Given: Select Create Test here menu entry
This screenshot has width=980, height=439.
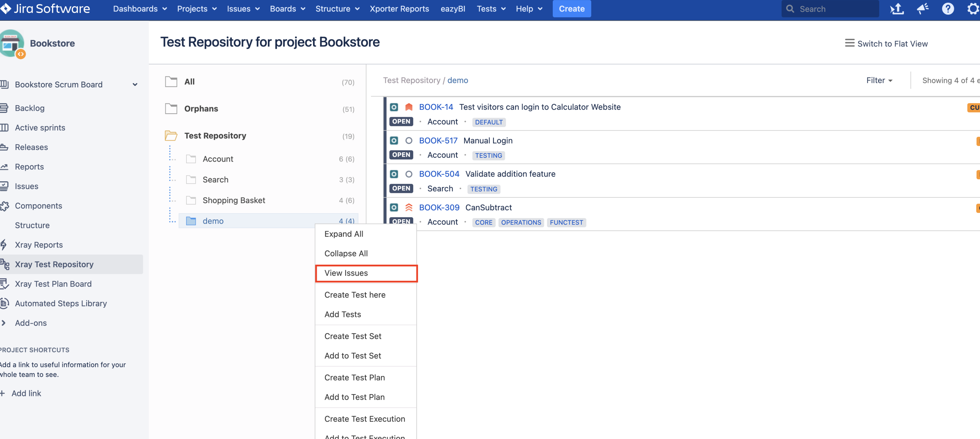Looking at the screenshot, I should (366, 295).
